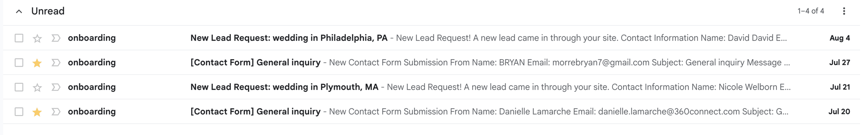Open New Lead Request: wedding in Philadelphia, PA
The height and width of the screenshot is (135, 868).
point(431,38)
